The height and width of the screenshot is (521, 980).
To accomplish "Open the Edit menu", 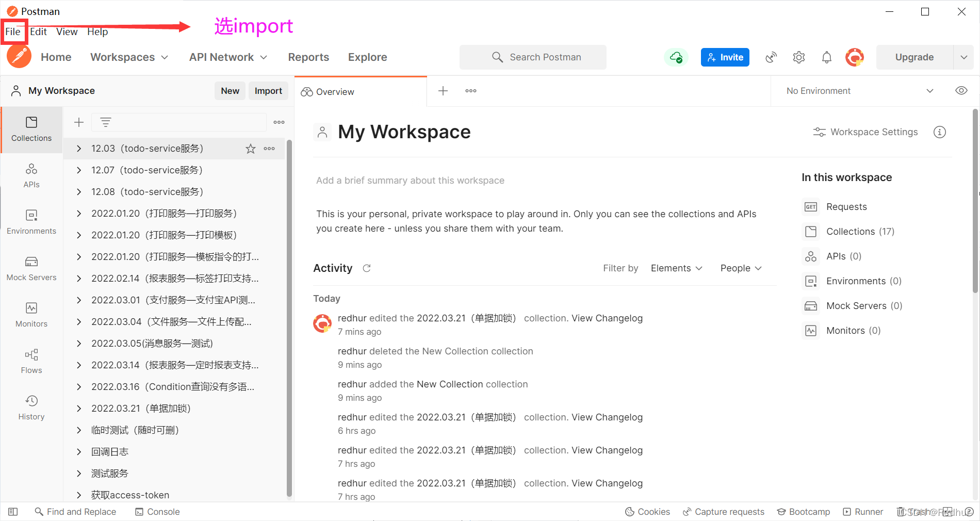I will pos(39,32).
